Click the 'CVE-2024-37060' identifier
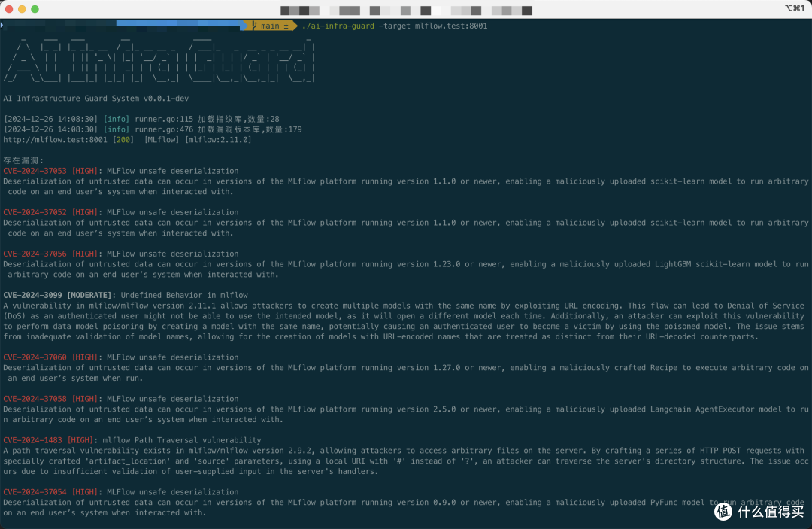The width and height of the screenshot is (812, 529). 35,357
